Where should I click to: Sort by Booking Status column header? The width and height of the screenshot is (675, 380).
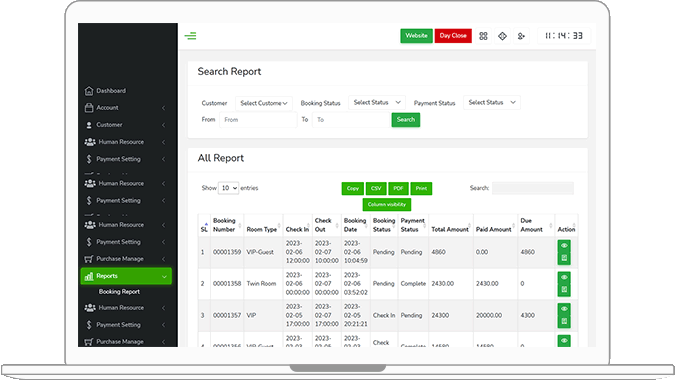pyautogui.click(x=384, y=225)
